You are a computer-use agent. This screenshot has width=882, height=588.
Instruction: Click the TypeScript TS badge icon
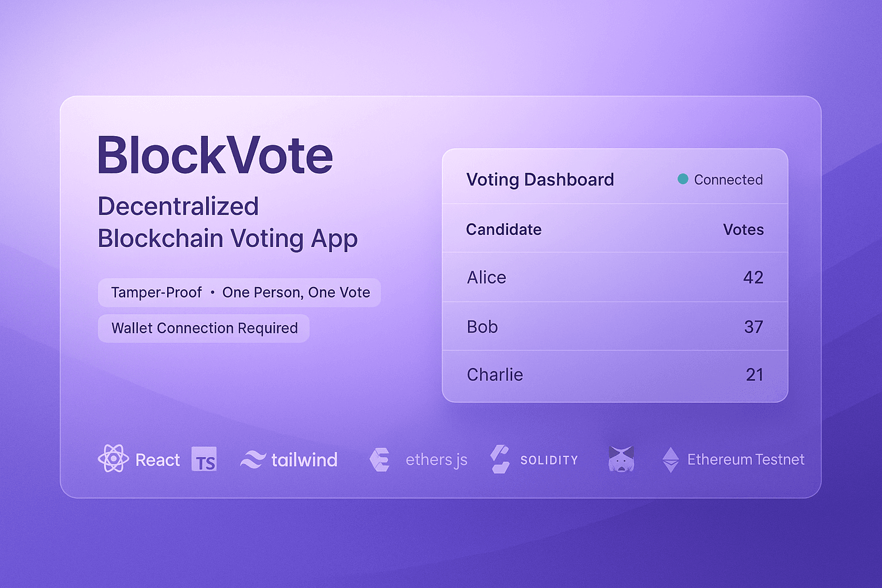pos(204,459)
